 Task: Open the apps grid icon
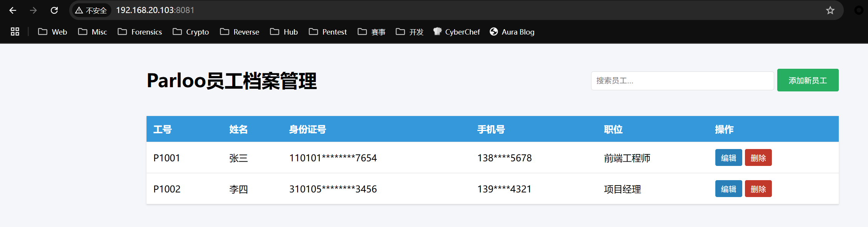[x=15, y=32]
